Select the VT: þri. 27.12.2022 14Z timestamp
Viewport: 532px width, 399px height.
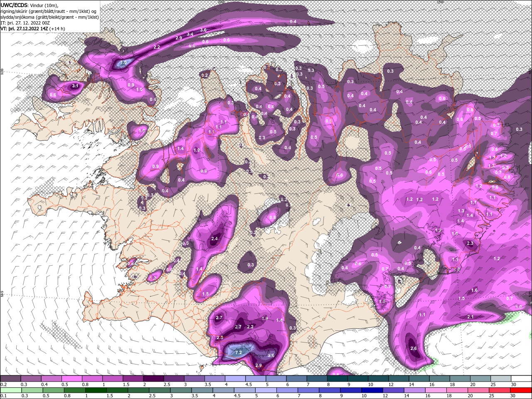[x=24, y=29]
